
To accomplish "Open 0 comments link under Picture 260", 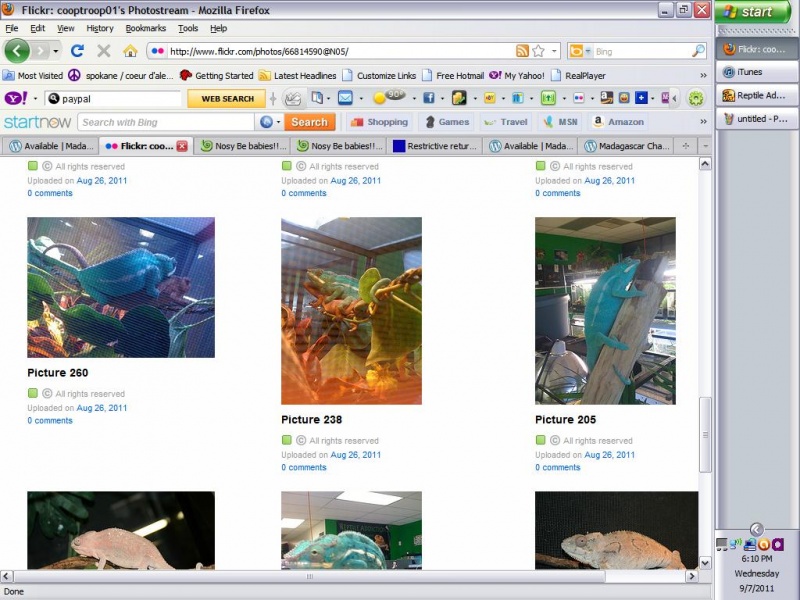I will point(50,420).
